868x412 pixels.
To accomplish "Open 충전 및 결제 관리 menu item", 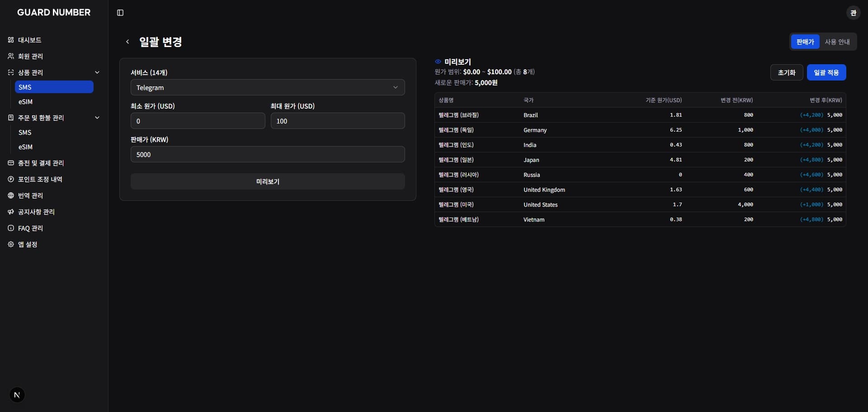I will coord(41,163).
